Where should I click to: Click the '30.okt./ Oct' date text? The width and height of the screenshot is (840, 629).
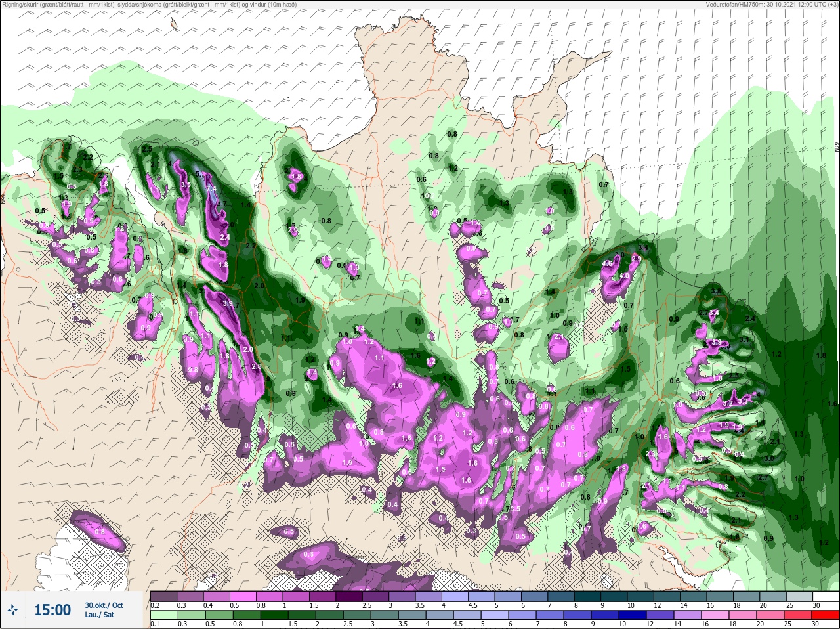(x=104, y=605)
